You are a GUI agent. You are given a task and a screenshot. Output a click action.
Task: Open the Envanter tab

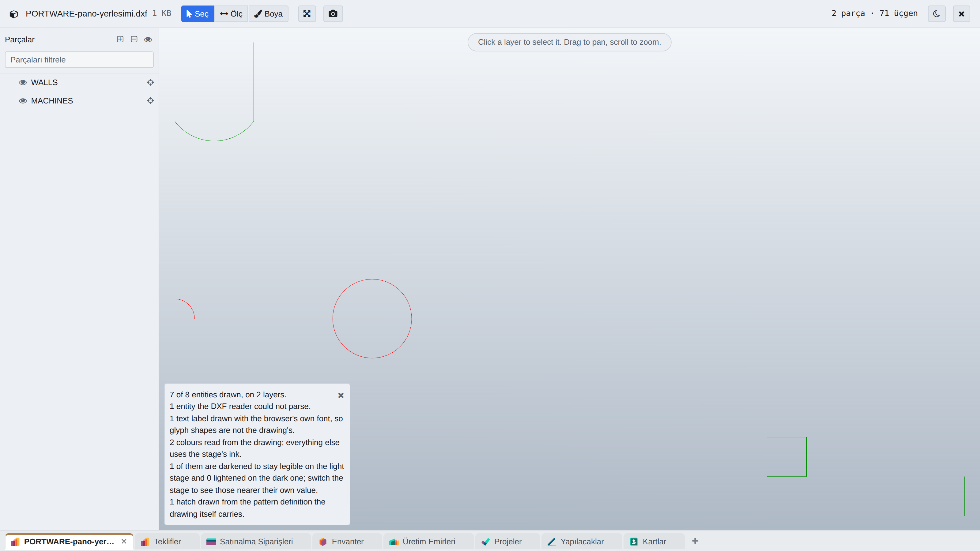point(347,542)
